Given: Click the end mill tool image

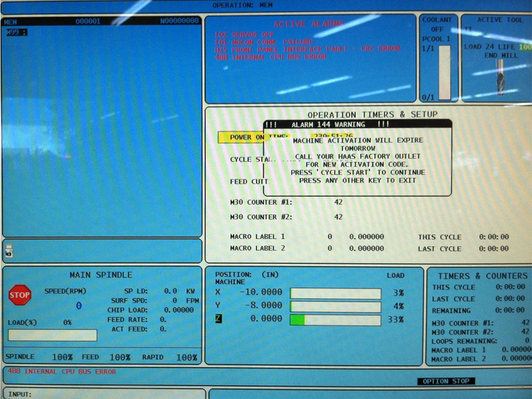Looking at the screenshot, I should coord(500,77).
